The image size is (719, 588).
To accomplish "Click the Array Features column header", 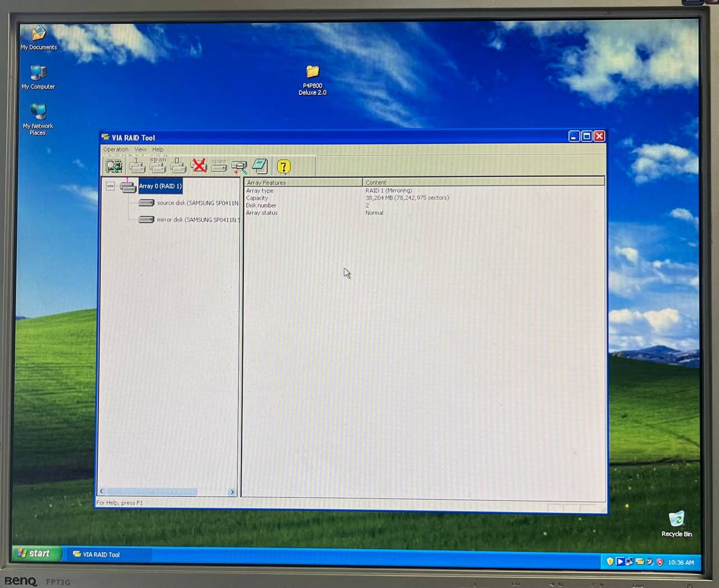I will [x=303, y=183].
